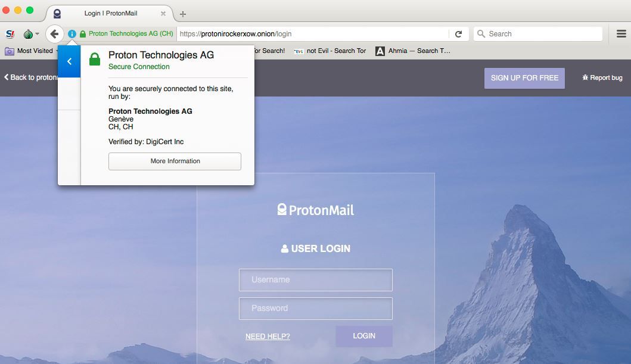
Task: Click the More Information button
Action: pos(175,161)
